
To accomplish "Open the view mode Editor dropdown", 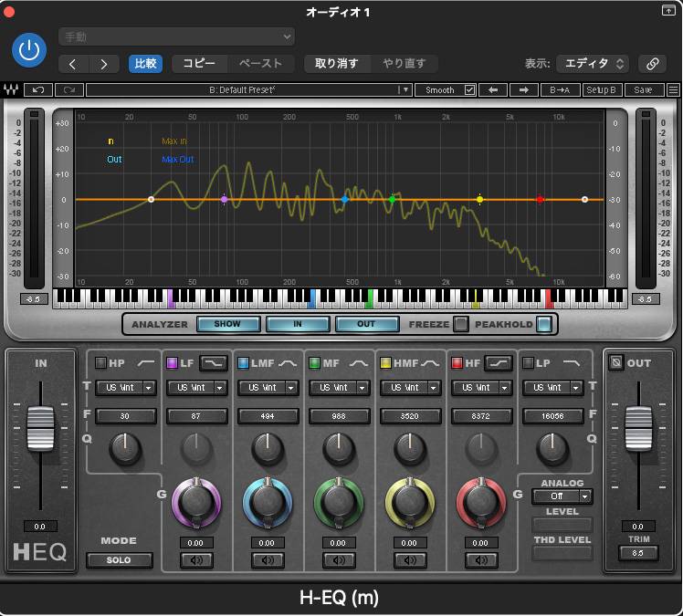I will tap(594, 64).
